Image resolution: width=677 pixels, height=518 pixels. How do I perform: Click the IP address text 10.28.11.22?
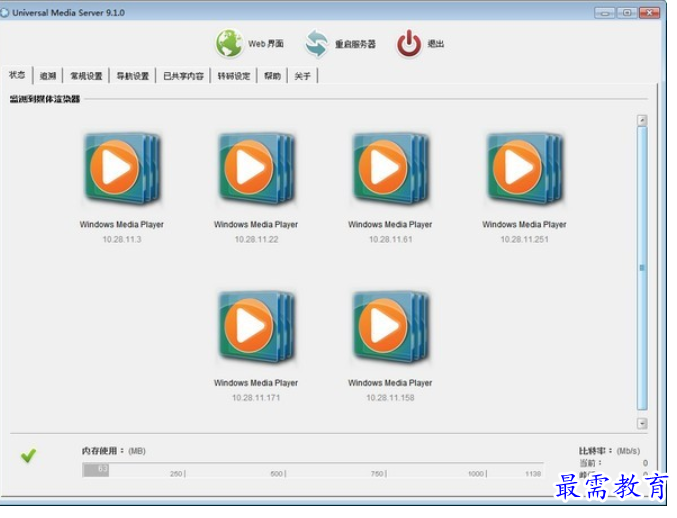click(256, 239)
